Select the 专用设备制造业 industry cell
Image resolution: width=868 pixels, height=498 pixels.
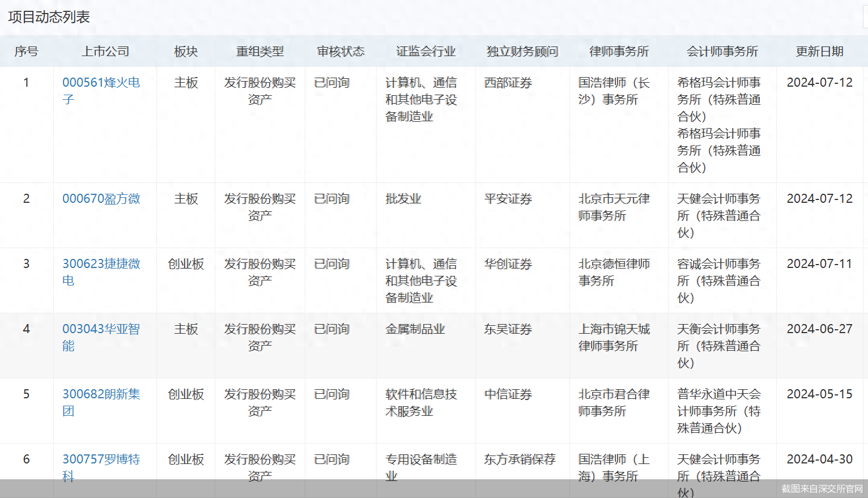coord(421,467)
